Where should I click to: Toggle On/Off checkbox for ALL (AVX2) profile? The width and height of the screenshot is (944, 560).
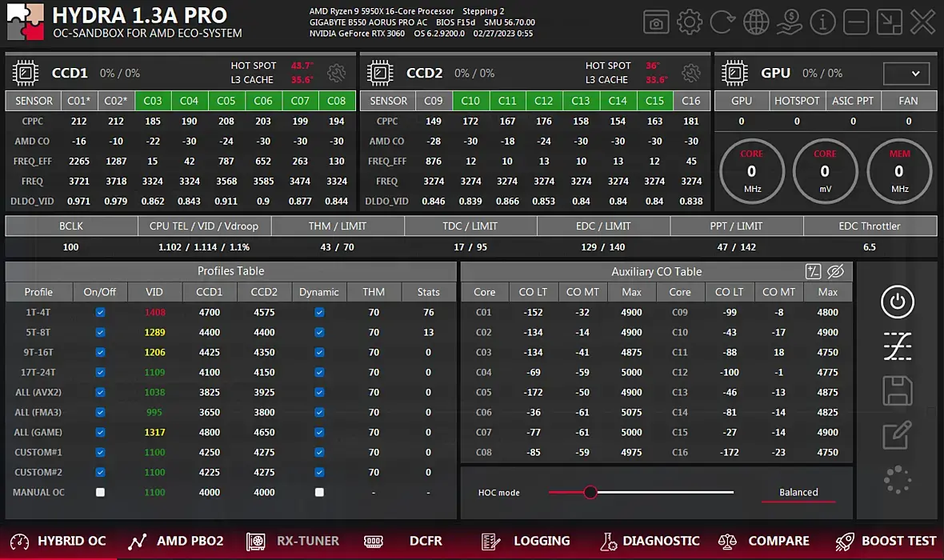pyautogui.click(x=100, y=392)
